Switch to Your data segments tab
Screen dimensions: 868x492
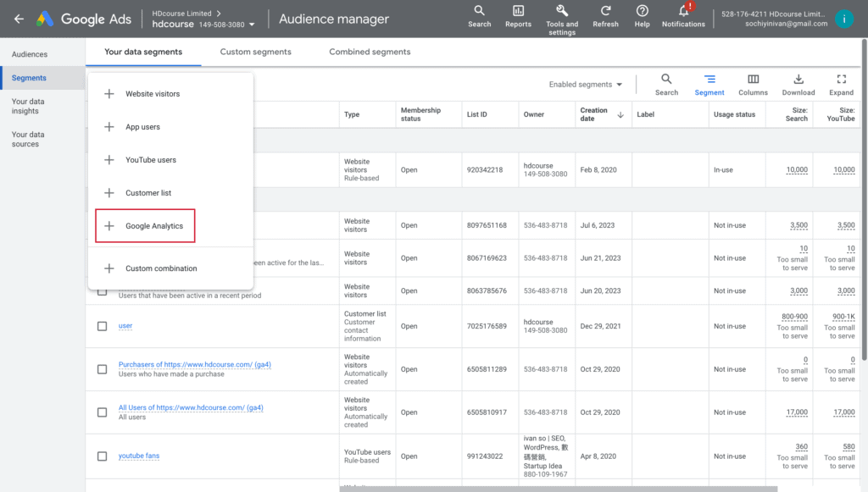click(x=143, y=52)
